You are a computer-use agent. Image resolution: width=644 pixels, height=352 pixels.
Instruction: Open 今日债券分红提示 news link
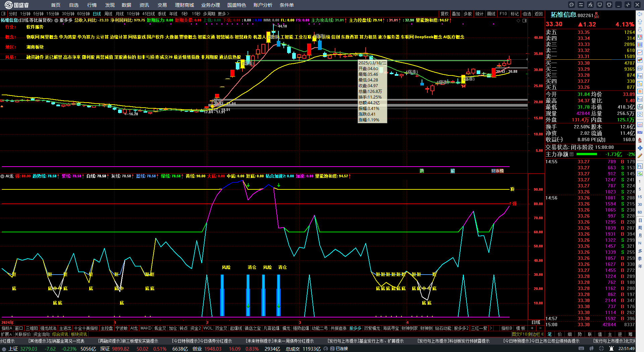point(202,341)
